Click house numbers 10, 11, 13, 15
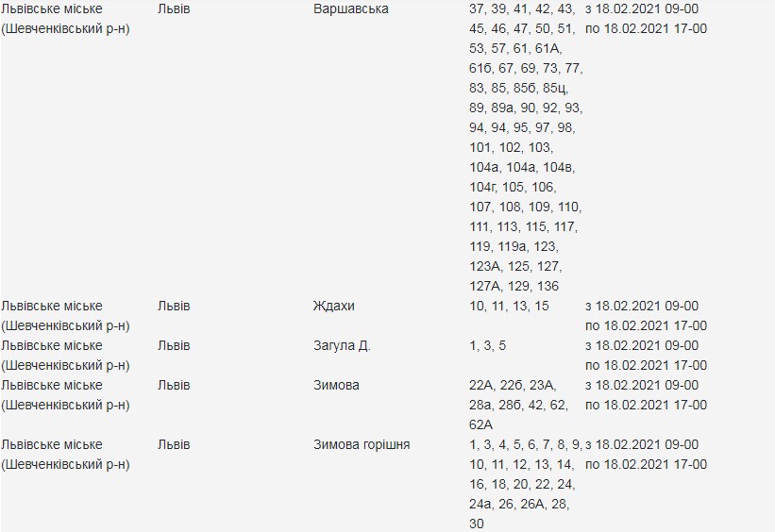775x532 pixels. [508, 307]
